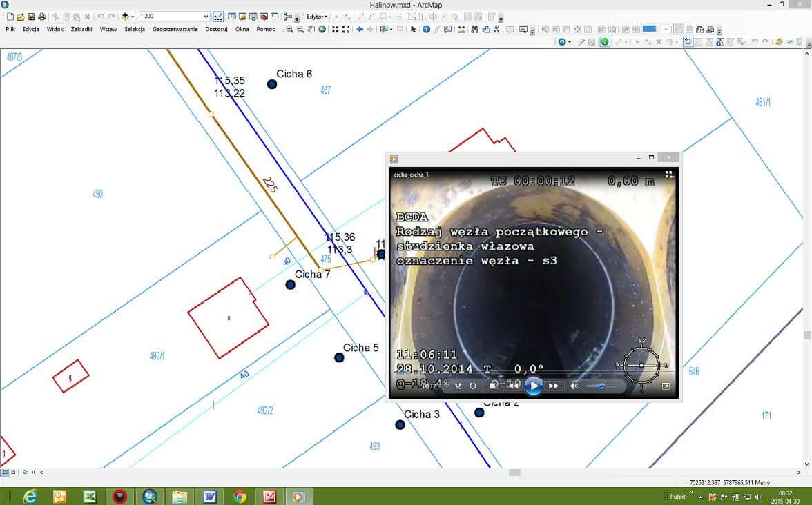The height and width of the screenshot is (505, 812).
Task: Open the Zakładki menu
Action: [x=81, y=30]
